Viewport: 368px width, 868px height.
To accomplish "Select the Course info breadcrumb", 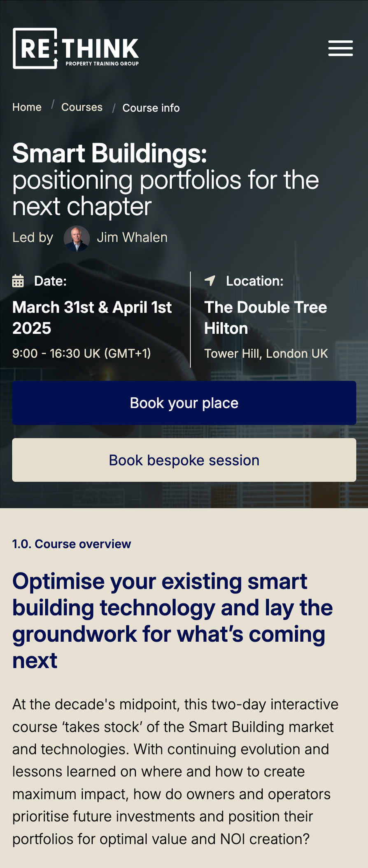I will click(151, 108).
